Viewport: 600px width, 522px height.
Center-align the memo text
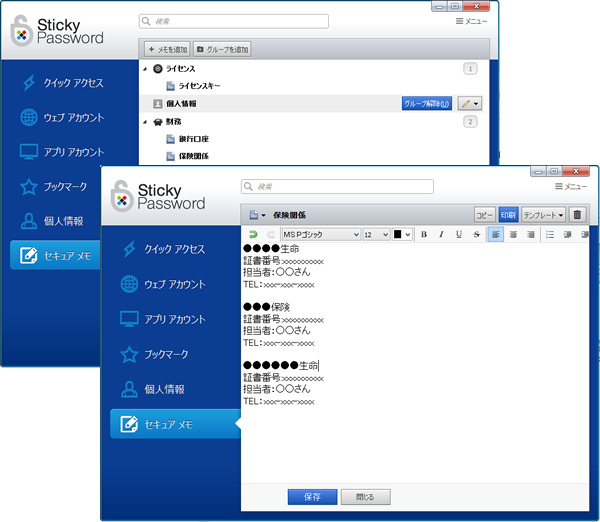point(513,234)
